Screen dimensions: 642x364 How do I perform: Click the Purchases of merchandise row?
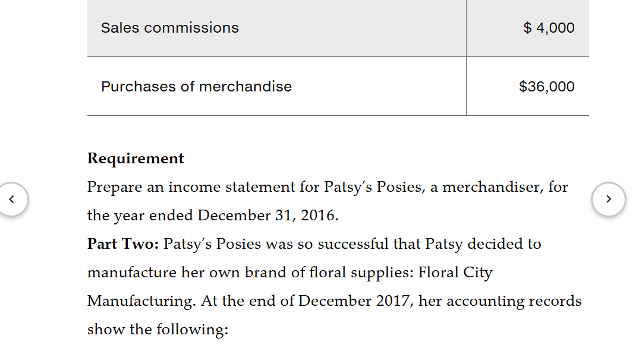(x=196, y=86)
